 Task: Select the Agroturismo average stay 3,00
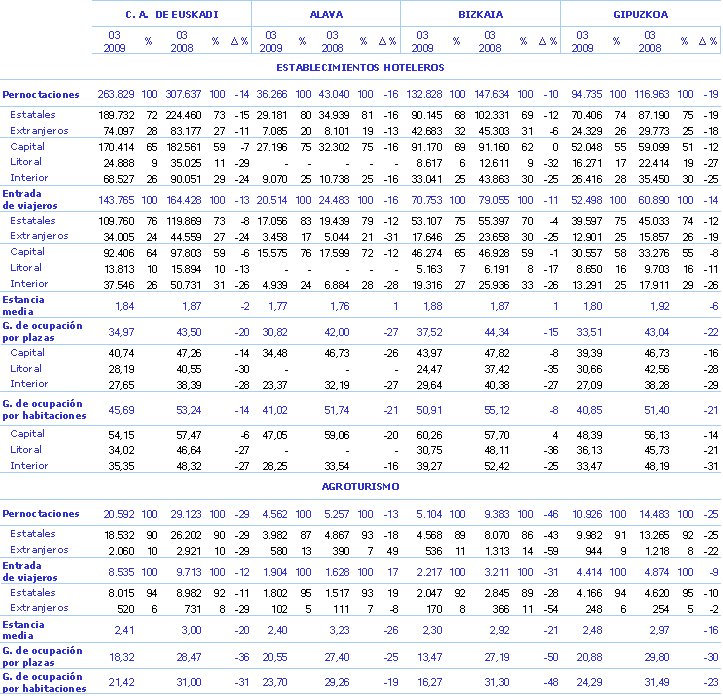(191, 631)
